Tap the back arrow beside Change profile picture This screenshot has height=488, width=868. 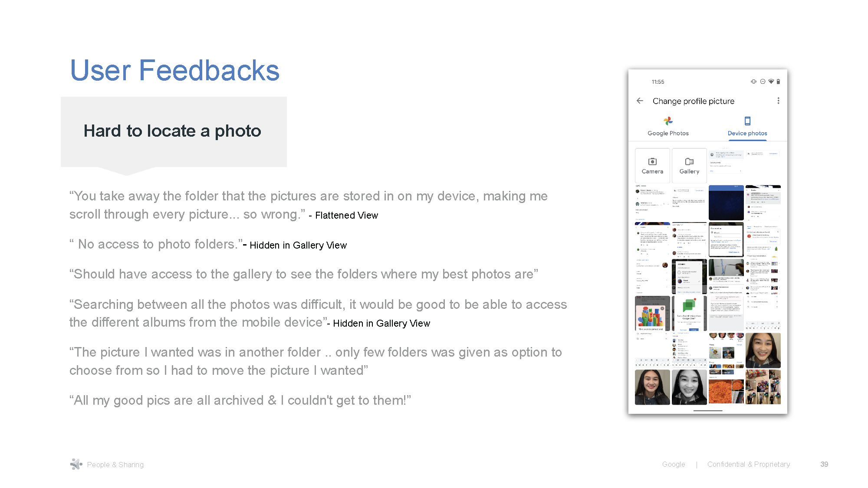point(639,101)
